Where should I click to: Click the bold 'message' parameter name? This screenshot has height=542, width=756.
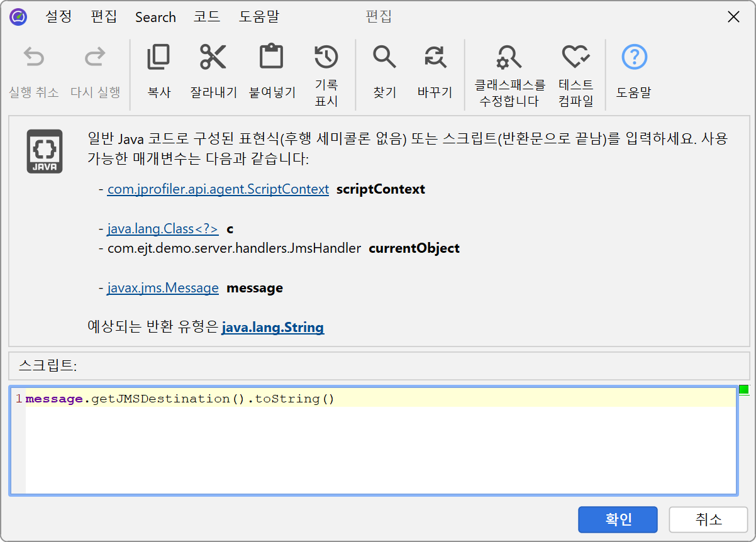255,288
